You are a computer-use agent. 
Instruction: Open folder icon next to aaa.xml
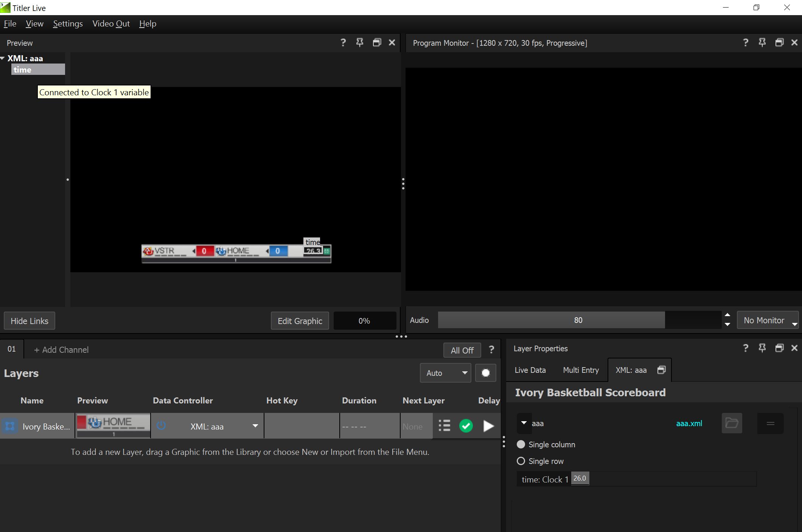point(732,423)
